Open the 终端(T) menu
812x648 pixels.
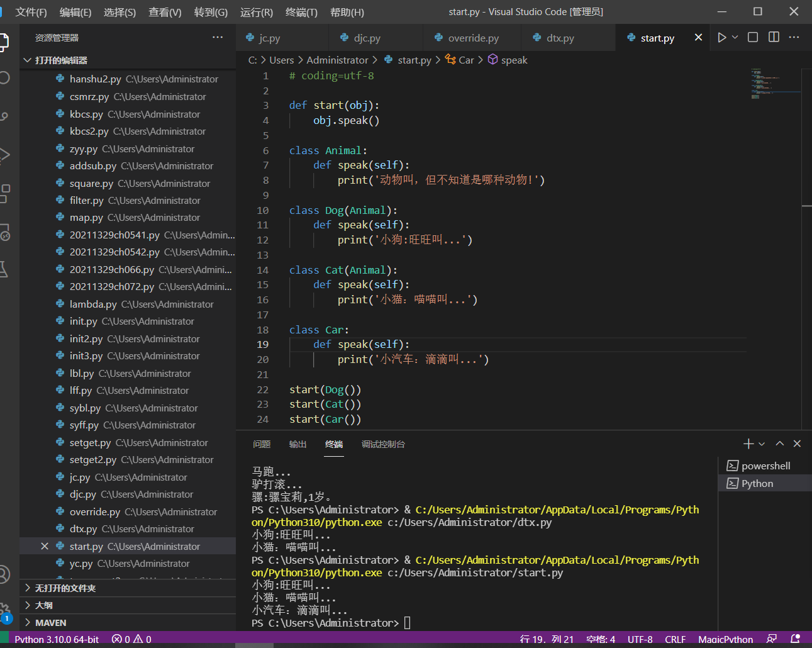pos(301,13)
